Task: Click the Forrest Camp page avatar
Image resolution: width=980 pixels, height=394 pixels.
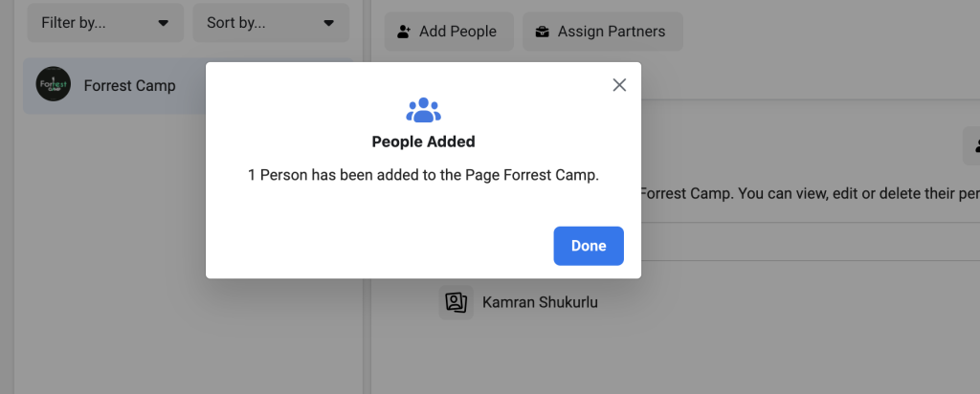Action: tap(54, 85)
